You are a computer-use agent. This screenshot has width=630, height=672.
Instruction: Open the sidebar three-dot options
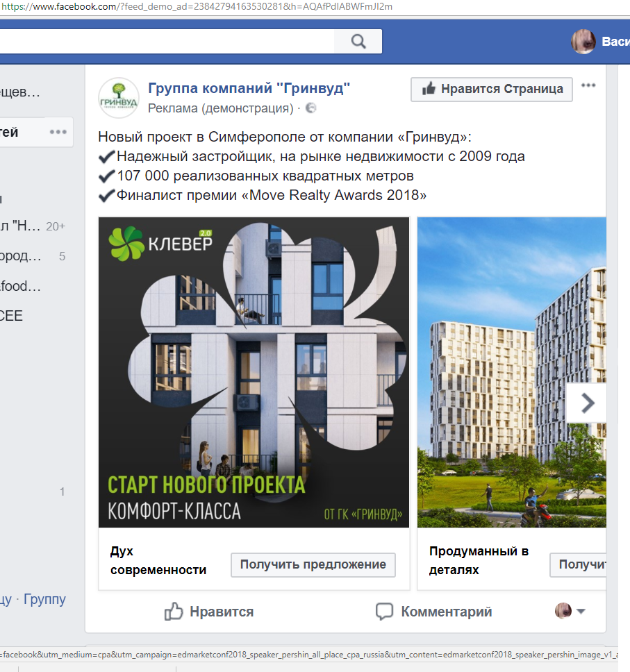58,132
